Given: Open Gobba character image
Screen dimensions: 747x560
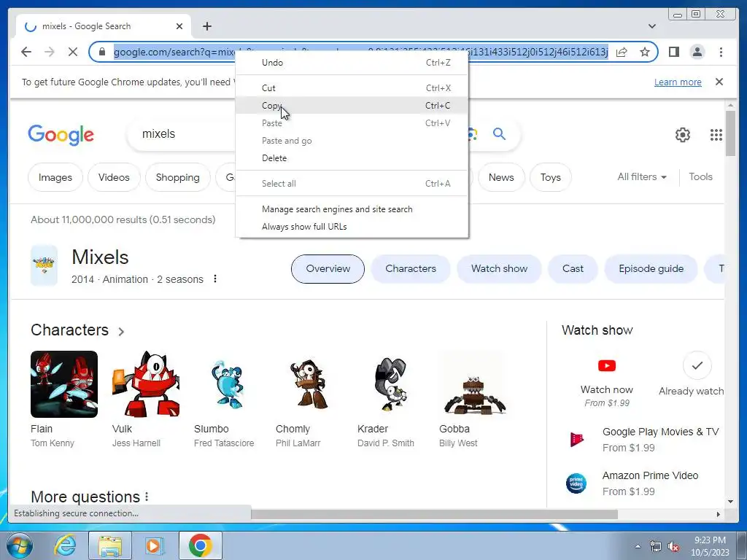Looking at the screenshot, I should [473, 384].
